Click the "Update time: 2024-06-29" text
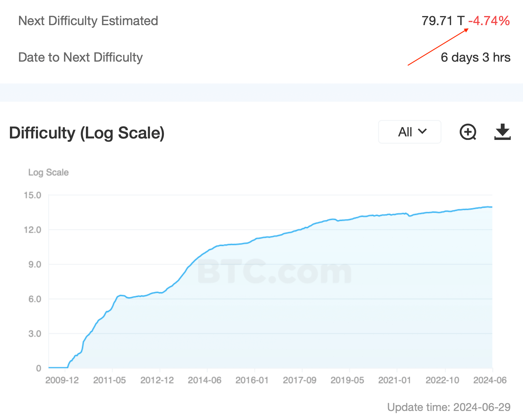This screenshot has height=420, width=523. 448,407
